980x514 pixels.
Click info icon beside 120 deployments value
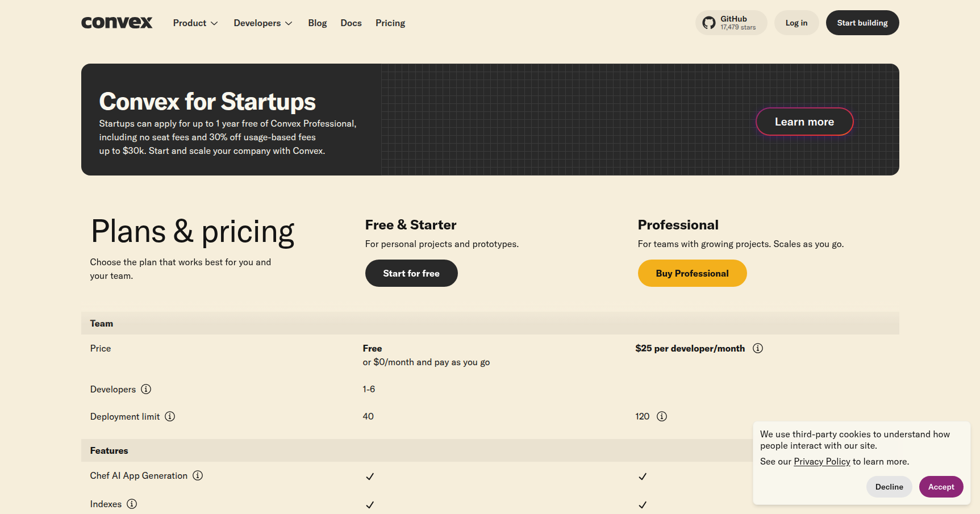tap(661, 416)
